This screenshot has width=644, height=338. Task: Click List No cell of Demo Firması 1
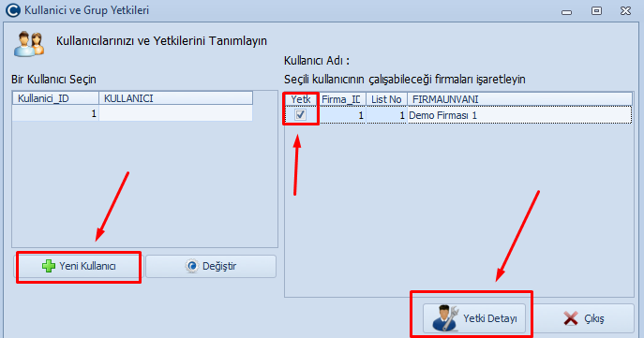pyautogui.click(x=386, y=115)
